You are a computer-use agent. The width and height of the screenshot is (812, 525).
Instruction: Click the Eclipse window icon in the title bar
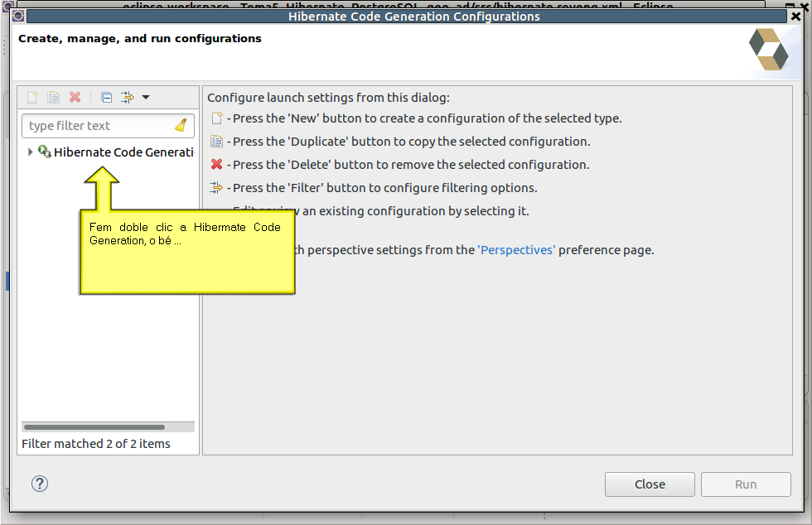point(18,16)
